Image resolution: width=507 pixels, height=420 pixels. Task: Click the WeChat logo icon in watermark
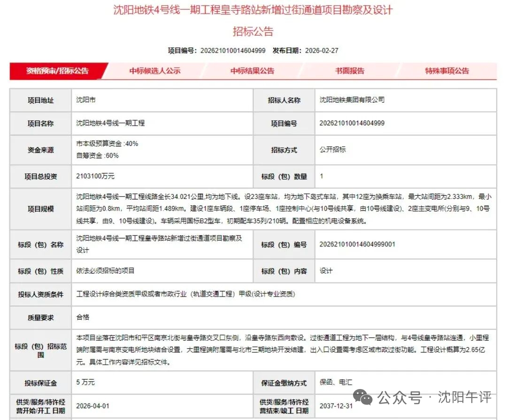click(362, 397)
